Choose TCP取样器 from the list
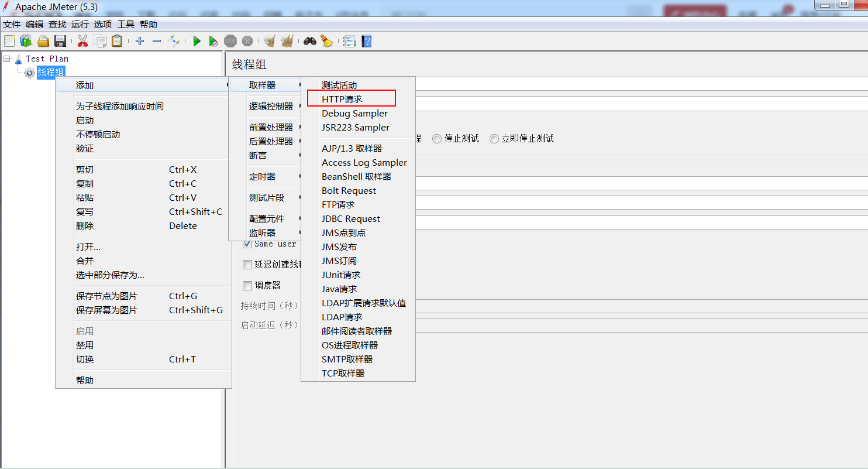The height and width of the screenshot is (469, 868). pyautogui.click(x=358, y=374)
